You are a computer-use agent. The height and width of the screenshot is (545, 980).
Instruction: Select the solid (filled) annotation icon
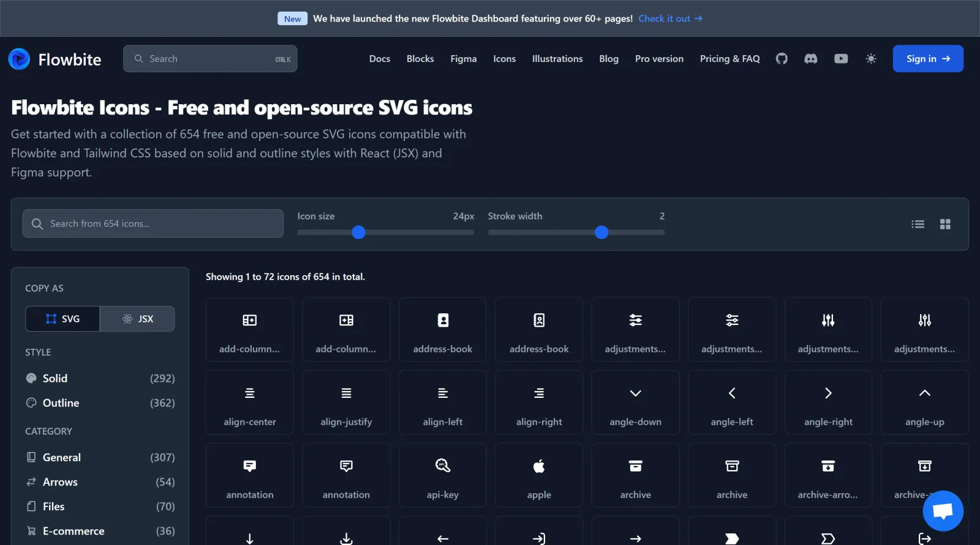250,475
